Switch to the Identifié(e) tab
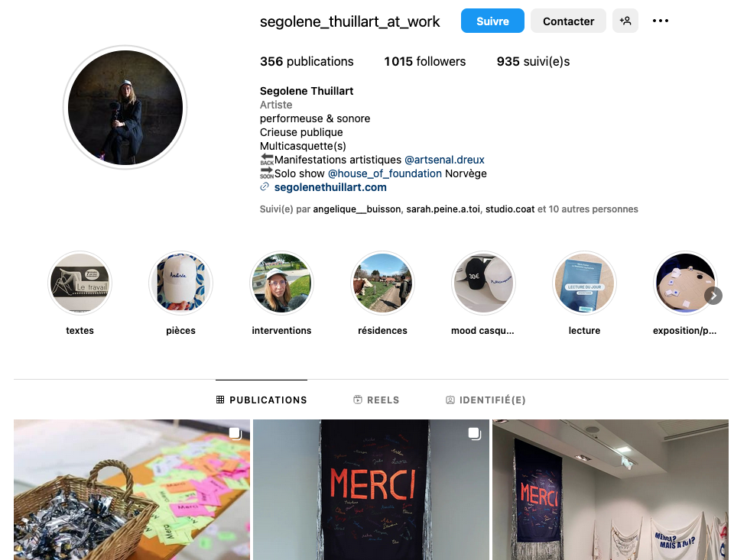The image size is (734, 560). 486,400
